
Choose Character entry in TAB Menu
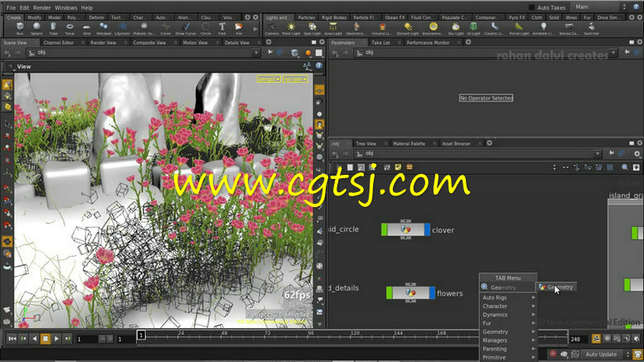click(508, 306)
